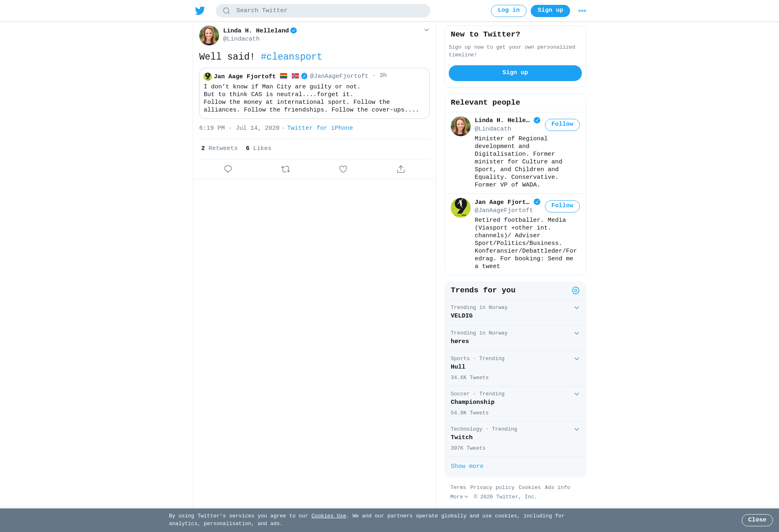Expand options for VELDIG trend
Image resolution: width=779 pixels, height=532 pixels.
coord(577,308)
